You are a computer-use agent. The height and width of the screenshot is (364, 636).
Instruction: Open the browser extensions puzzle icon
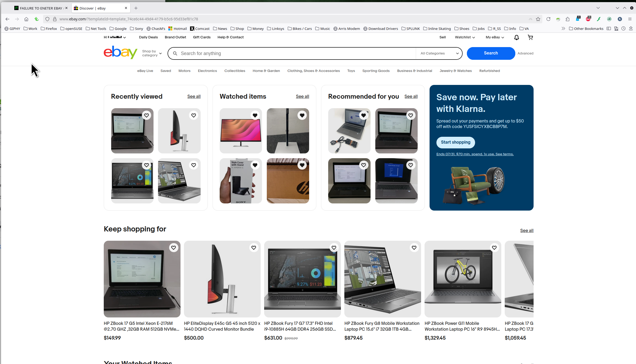567,19
